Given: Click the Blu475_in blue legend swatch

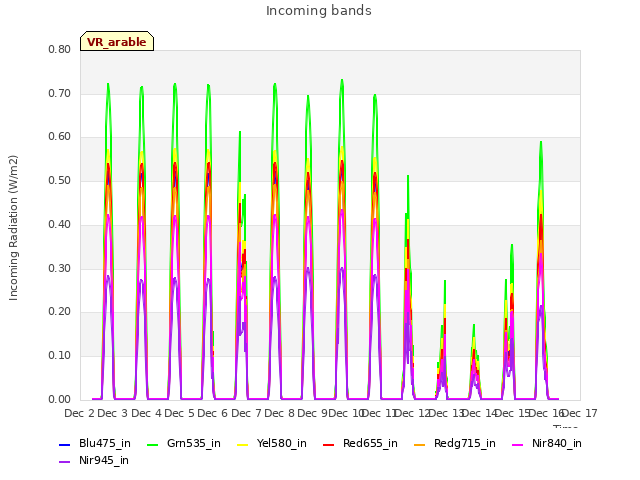Looking at the screenshot, I should coord(64,444).
